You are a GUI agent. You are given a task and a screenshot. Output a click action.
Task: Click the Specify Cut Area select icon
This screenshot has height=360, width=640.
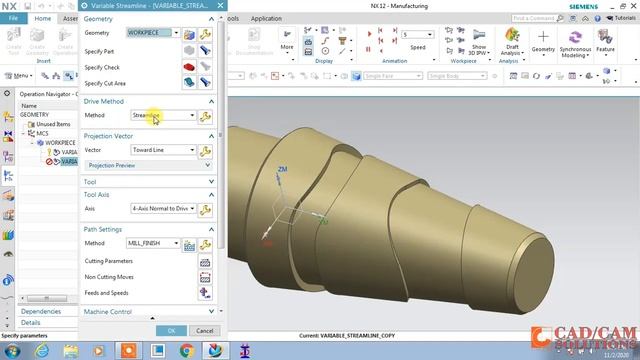[x=189, y=82]
